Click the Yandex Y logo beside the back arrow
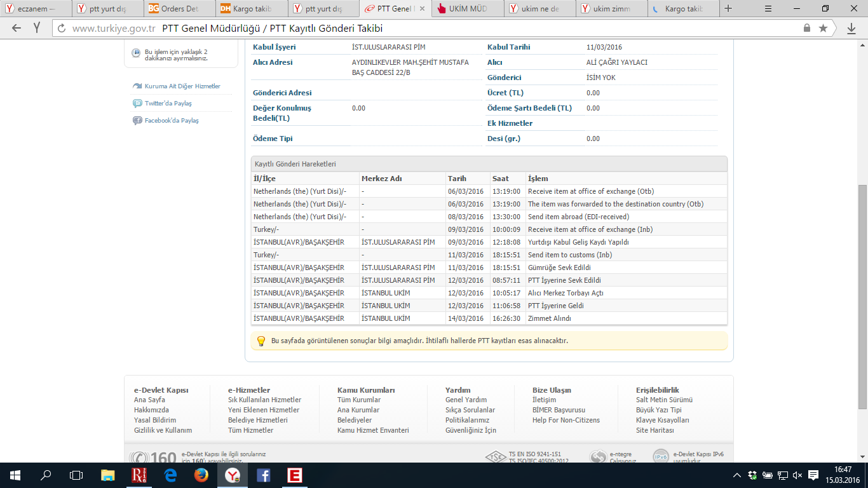This screenshot has height=488, width=868. [x=37, y=28]
